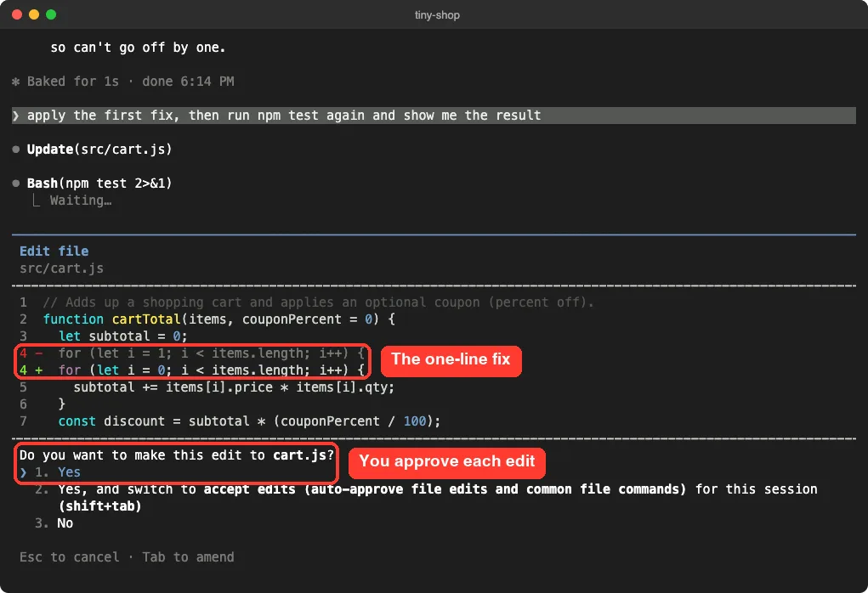Click the comment line 'Adds up a shopping cart'
The image size is (868, 593).
(318, 302)
